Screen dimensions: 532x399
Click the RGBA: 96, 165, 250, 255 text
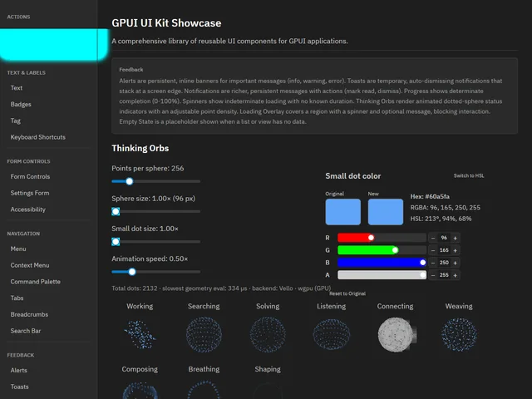pos(446,208)
